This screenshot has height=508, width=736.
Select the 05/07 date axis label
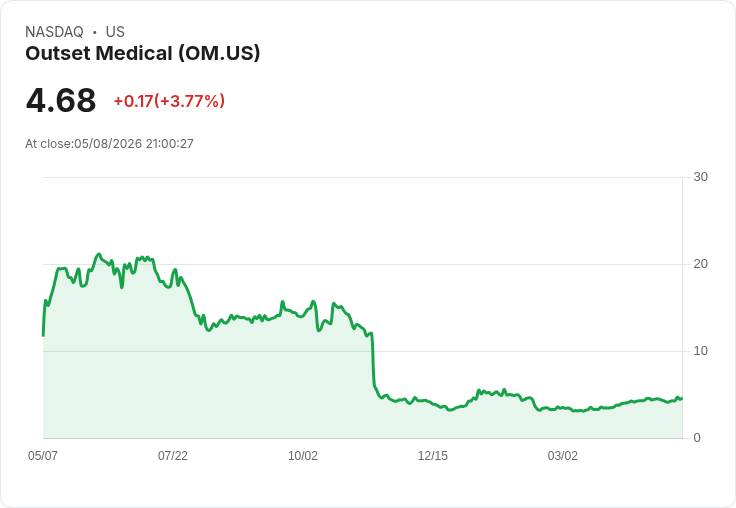coord(43,455)
